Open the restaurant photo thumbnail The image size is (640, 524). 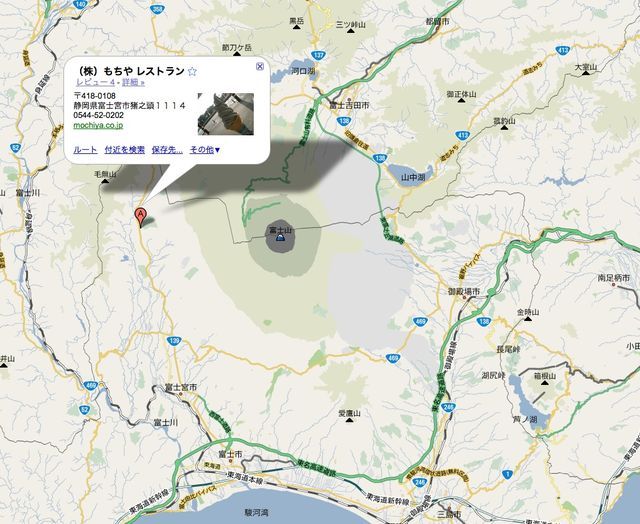(226, 114)
